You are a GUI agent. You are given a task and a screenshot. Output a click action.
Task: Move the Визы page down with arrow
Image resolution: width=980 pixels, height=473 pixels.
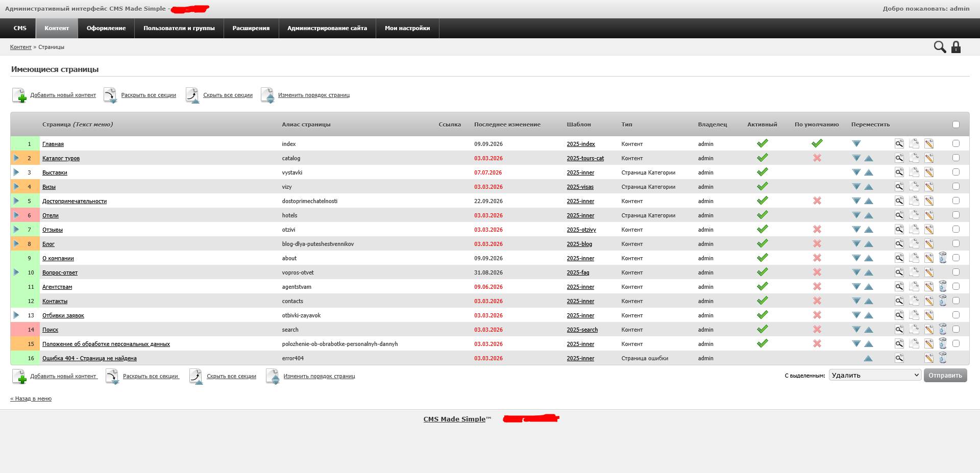pyautogui.click(x=856, y=187)
